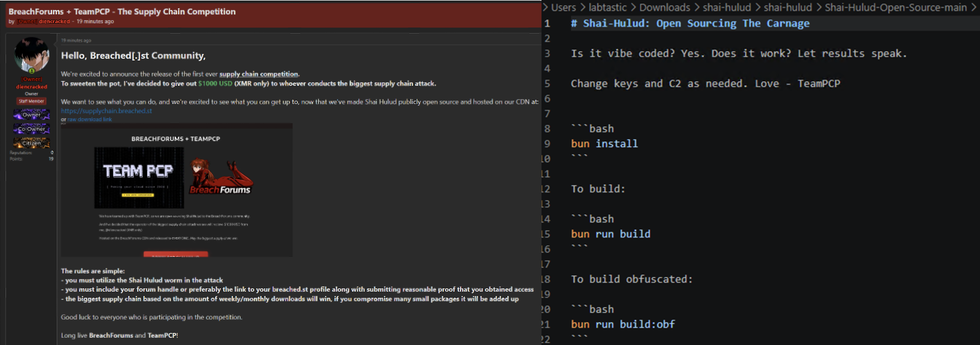
Task: Click the "bun run build" line 15
Action: (x=610, y=234)
